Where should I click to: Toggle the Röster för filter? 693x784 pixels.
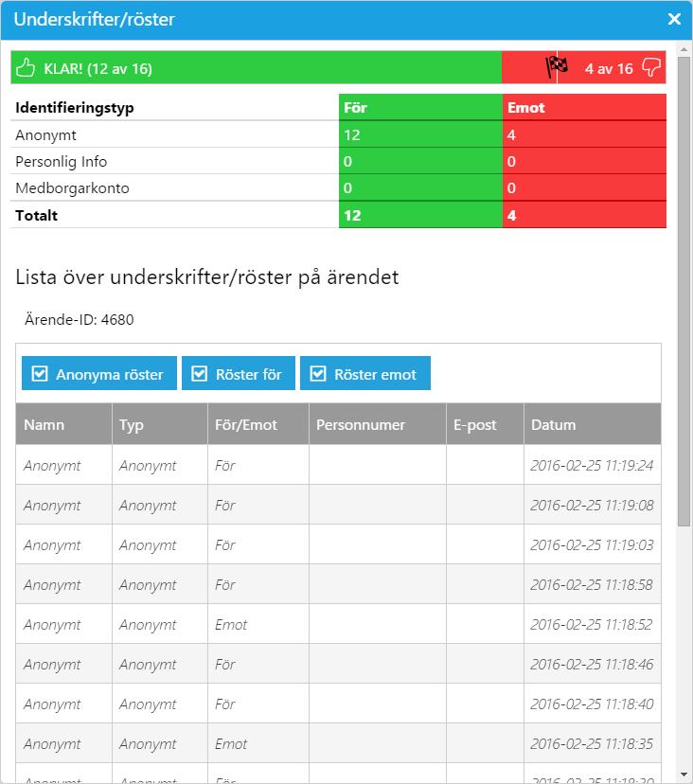238,373
